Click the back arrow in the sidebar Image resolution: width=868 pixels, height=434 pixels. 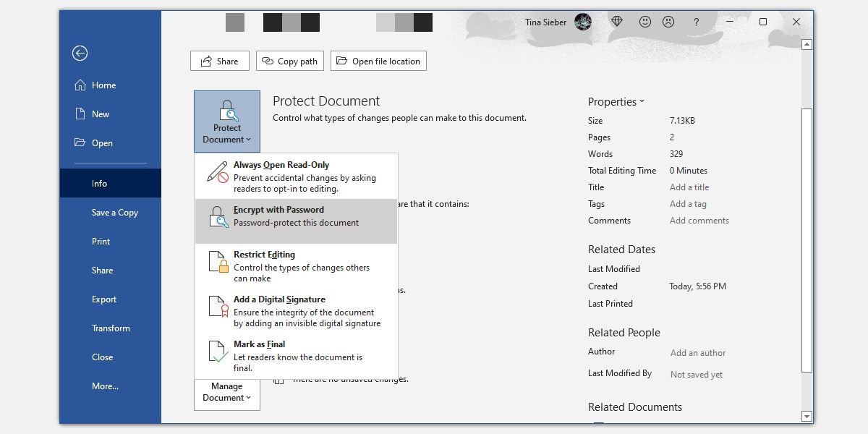80,54
